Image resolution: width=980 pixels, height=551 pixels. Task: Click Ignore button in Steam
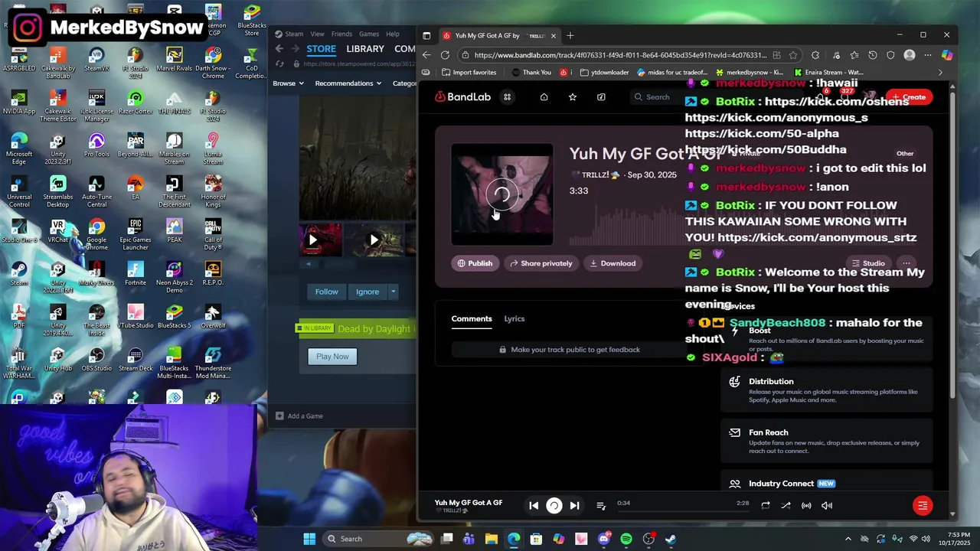(367, 292)
